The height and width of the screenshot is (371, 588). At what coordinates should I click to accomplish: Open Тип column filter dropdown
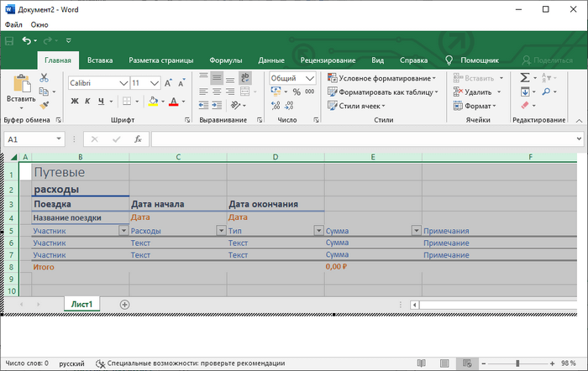[318, 231]
